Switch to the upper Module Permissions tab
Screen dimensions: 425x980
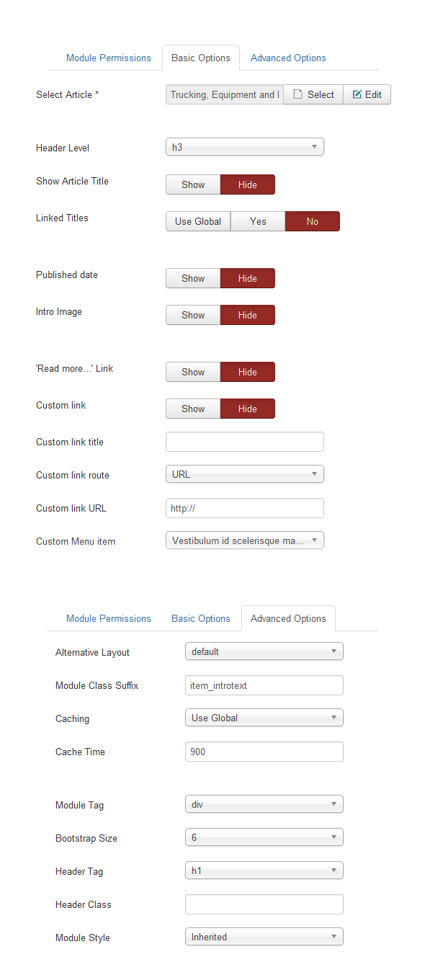click(109, 58)
